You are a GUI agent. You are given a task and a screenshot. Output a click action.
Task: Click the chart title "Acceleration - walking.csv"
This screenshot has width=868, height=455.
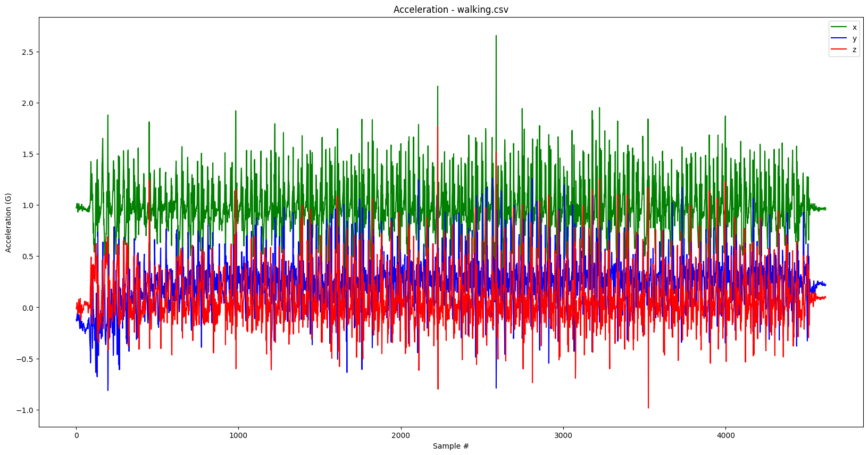click(x=450, y=10)
